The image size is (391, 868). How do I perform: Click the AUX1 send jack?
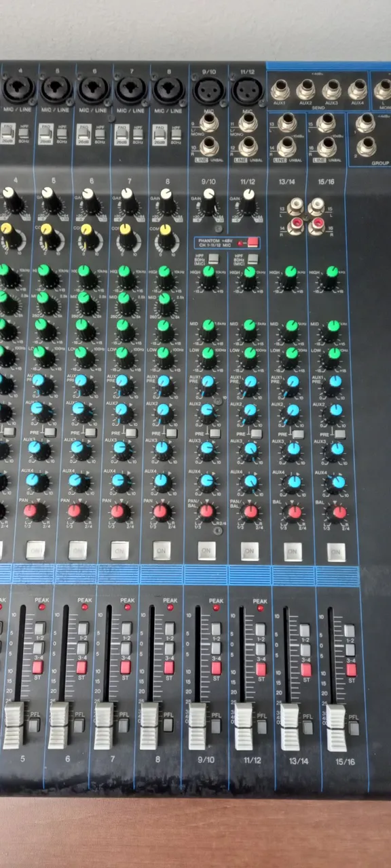280,89
